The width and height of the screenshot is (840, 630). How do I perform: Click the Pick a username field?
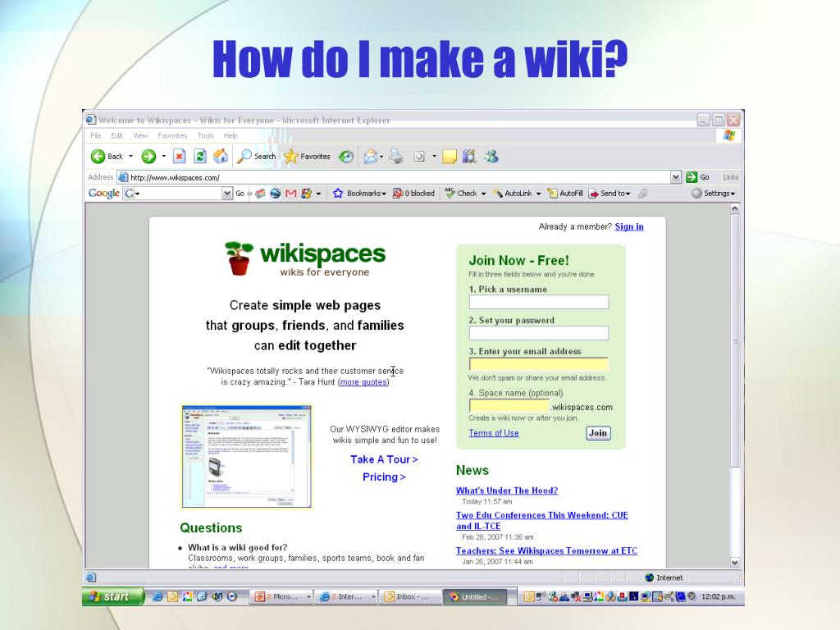pyautogui.click(x=538, y=302)
